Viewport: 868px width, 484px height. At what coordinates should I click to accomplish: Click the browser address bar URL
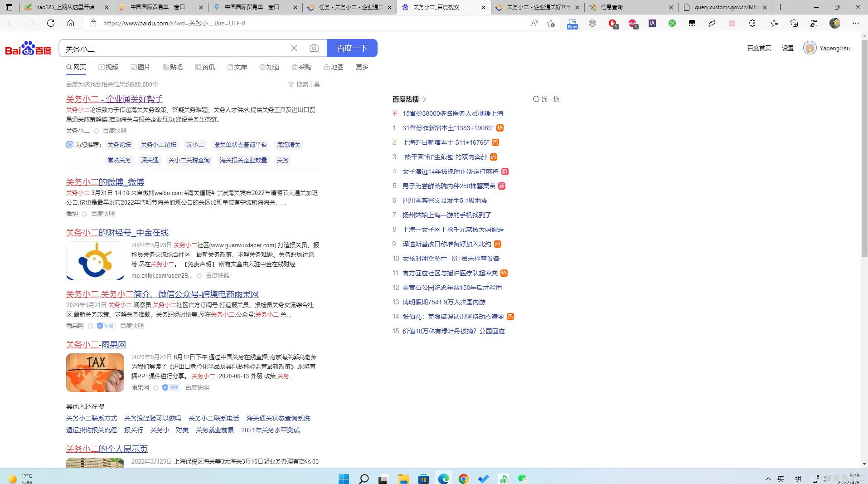[x=175, y=23]
